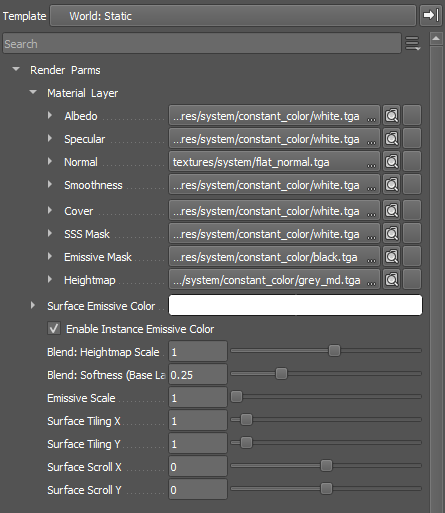The image size is (445, 513).
Task: Click the Emissive Scale slider handle
Action: [x=236, y=397]
